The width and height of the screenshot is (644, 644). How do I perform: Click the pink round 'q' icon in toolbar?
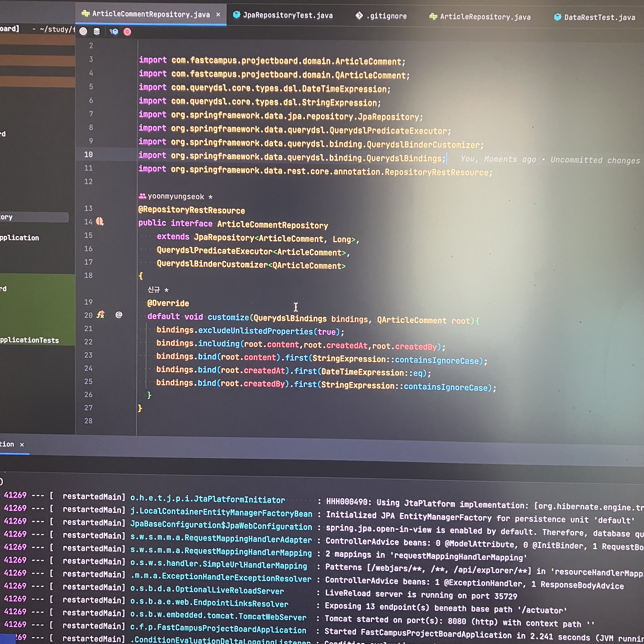(x=127, y=32)
